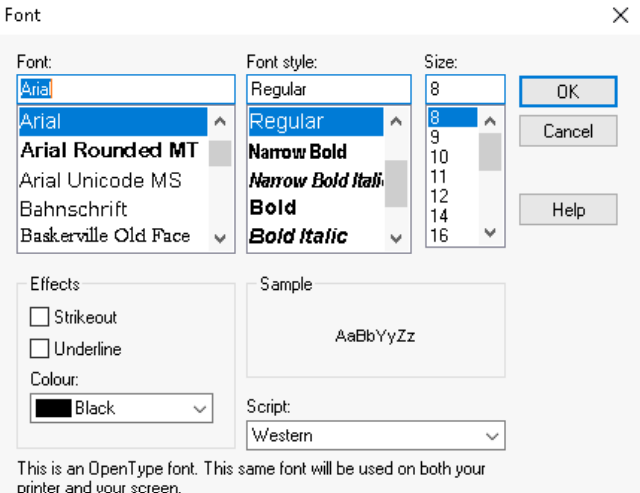Image resolution: width=640 pixels, height=493 pixels.
Task: Pick size 14 from the size list
Action: [439, 215]
